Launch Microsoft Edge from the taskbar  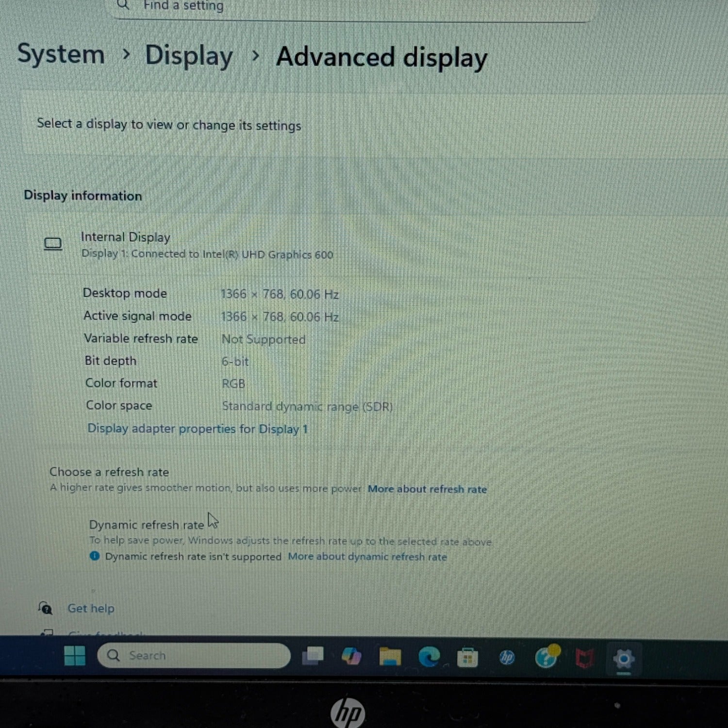pyautogui.click(x=429, y=657)
